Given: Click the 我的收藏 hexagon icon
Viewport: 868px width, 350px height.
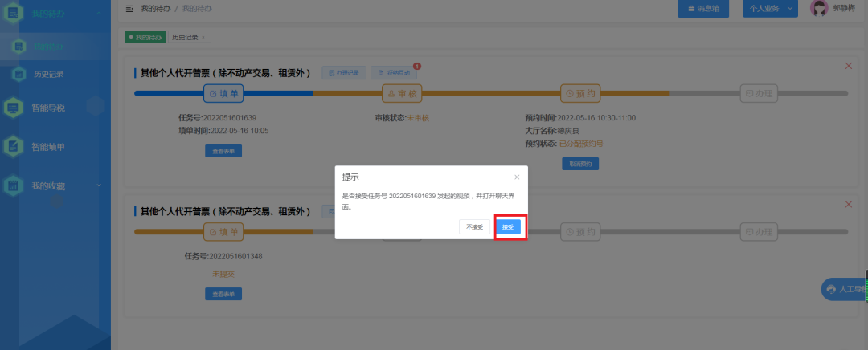Looking at the screenshot, I should (13, 185).
